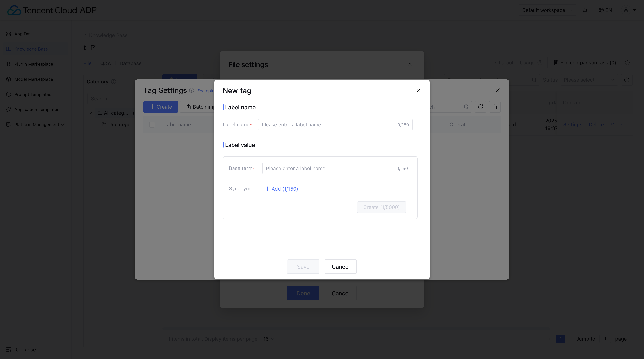Switch to the File tab
The image size is (644, 359).
coord(88,63)
